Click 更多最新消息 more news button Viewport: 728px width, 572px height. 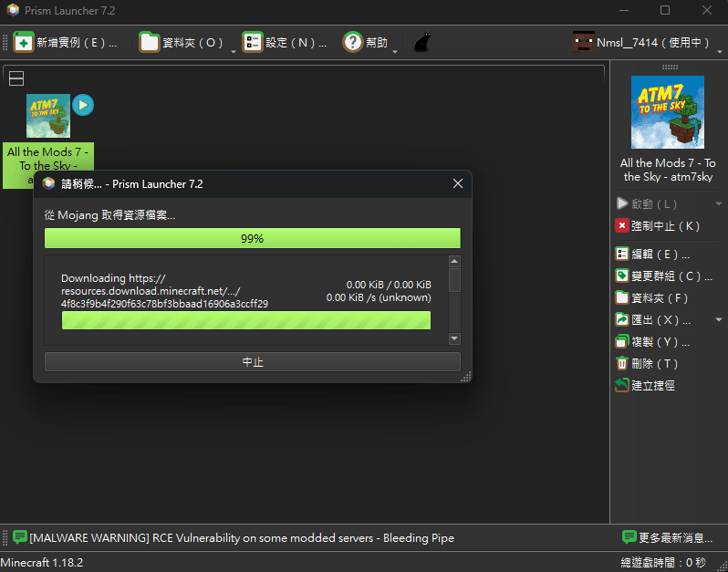click(671, 537)
